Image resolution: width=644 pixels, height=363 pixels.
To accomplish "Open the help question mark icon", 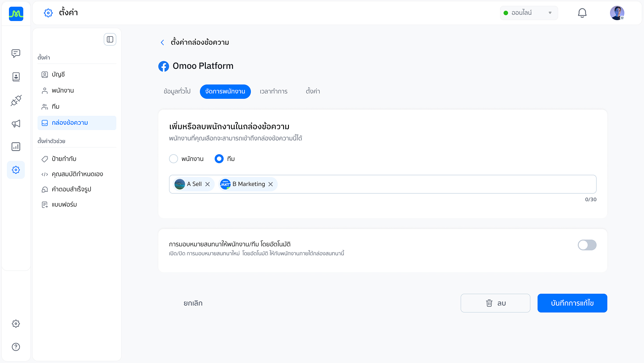I will (16, 347).
